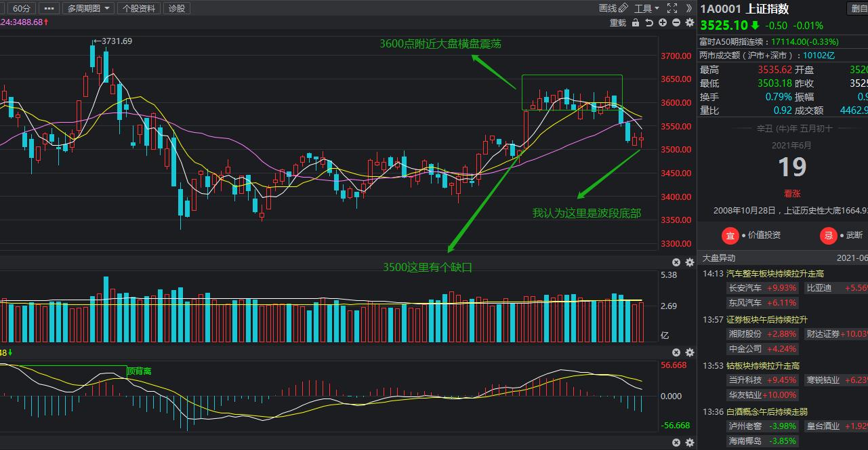
Task: Click the 删自 remove-from-watchlist button
Action: [858, 8]
